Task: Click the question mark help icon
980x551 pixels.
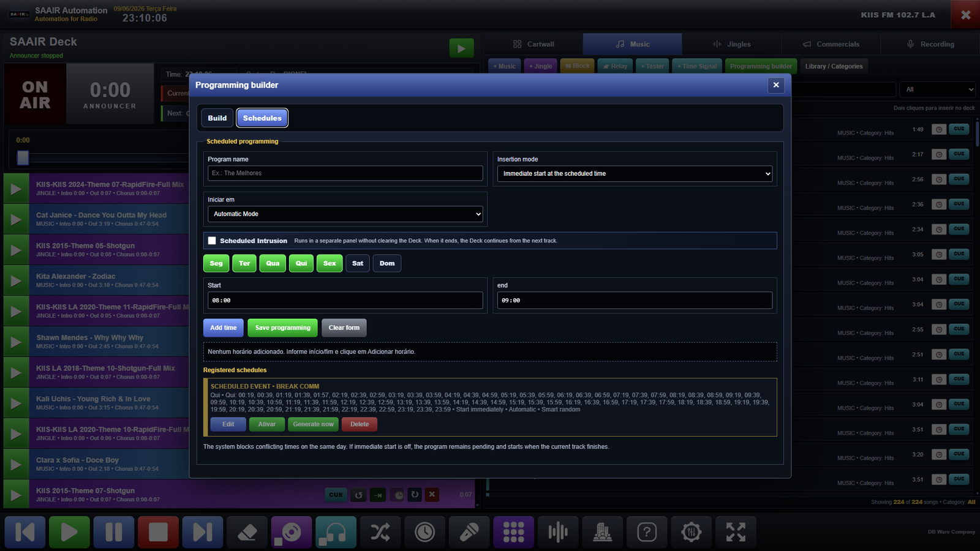Action: 647,532
